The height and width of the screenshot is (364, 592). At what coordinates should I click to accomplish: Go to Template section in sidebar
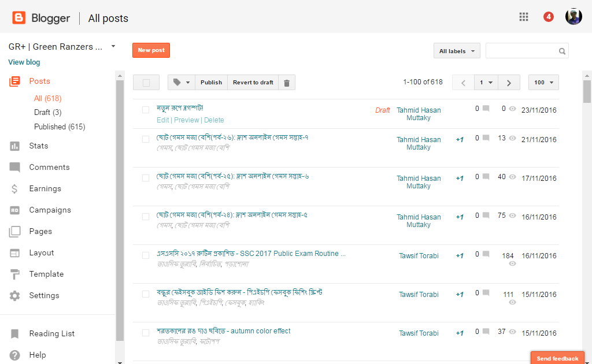coord(46,274)
